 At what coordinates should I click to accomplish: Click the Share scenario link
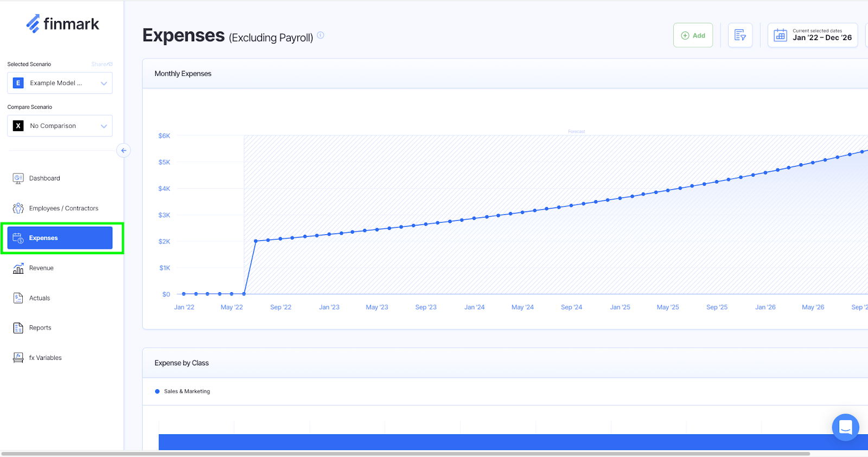point(101,64)
